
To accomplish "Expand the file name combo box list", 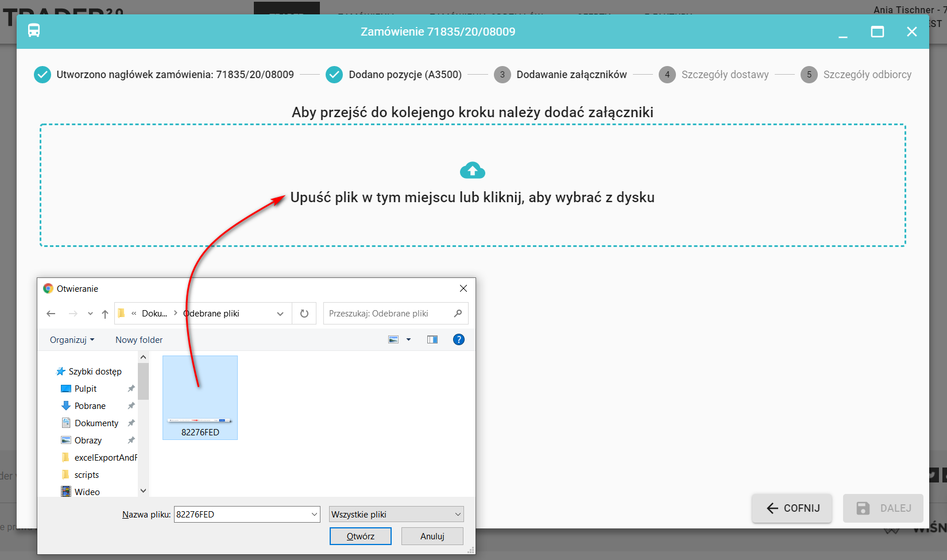I will point(314,514).
